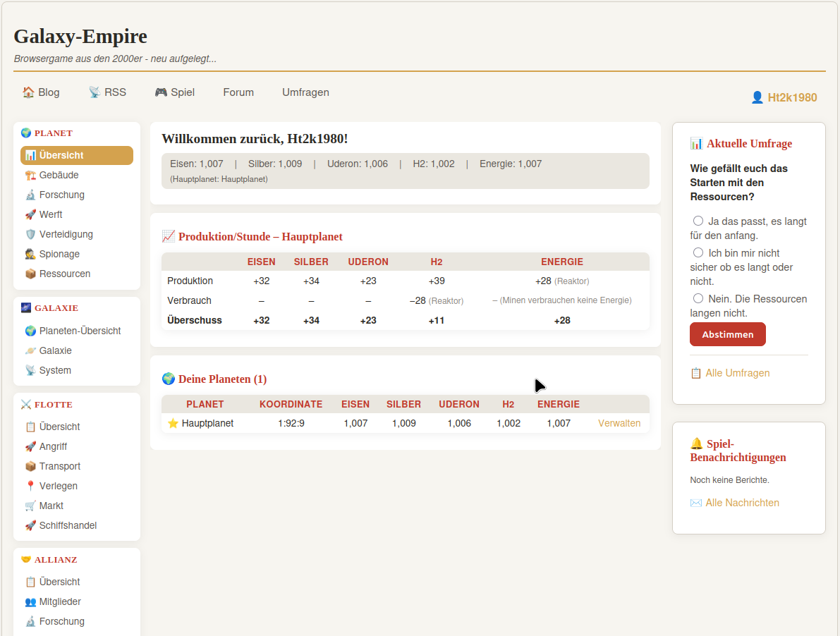The height and width of the screenshot is (636, 840).
Task: Click the clipboard icon beside Alle Umfragen
Action: (696, 373)
